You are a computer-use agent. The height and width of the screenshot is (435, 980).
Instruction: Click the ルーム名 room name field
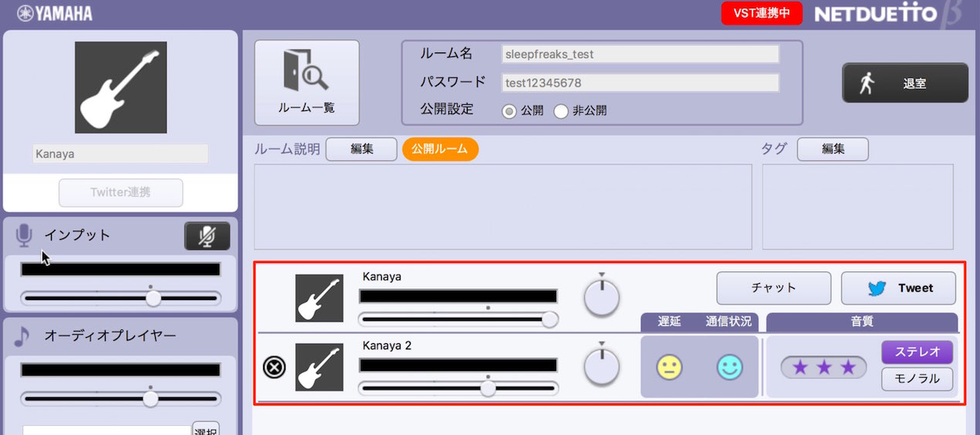pos(640,54)
